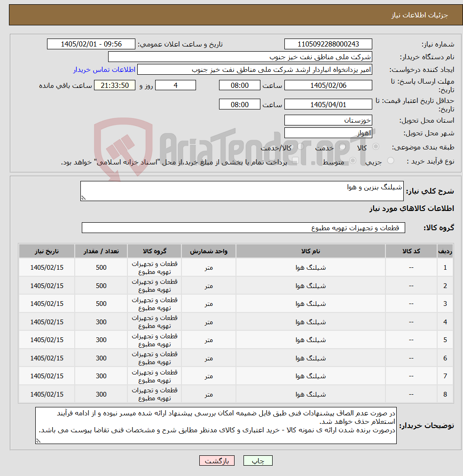Click the چاپ (print) button
Screen dimensions: 463x476
[258, 460]
